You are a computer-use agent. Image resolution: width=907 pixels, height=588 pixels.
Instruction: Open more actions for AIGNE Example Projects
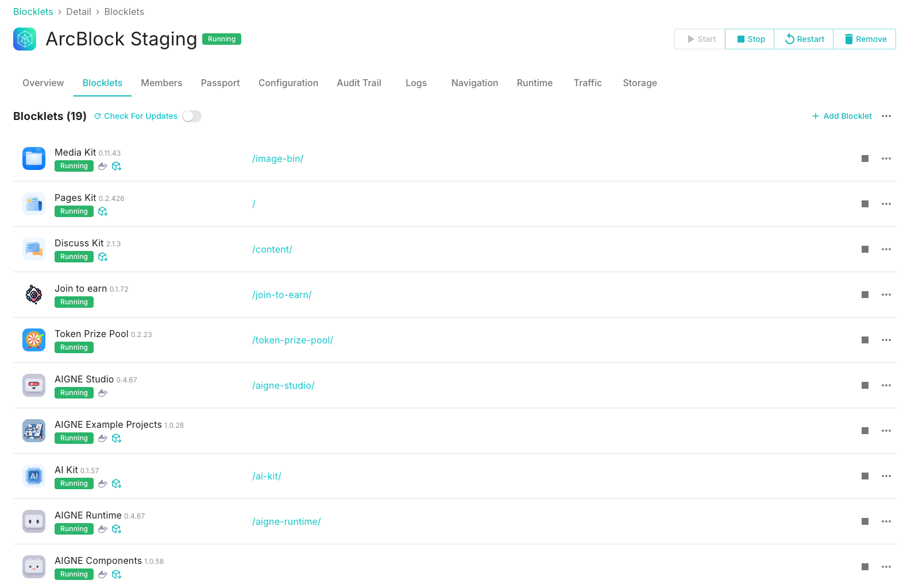coord(886,431)
